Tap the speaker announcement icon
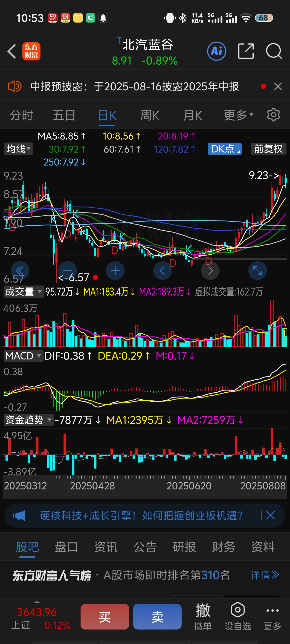This screenshot has height=644, width=290. click(15, 86)
